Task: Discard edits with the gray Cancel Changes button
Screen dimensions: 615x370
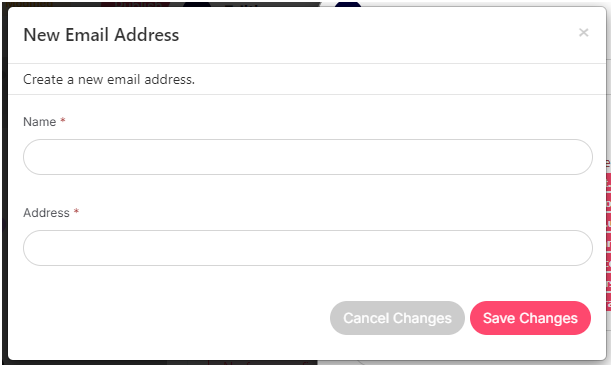Action: [397, 318]
